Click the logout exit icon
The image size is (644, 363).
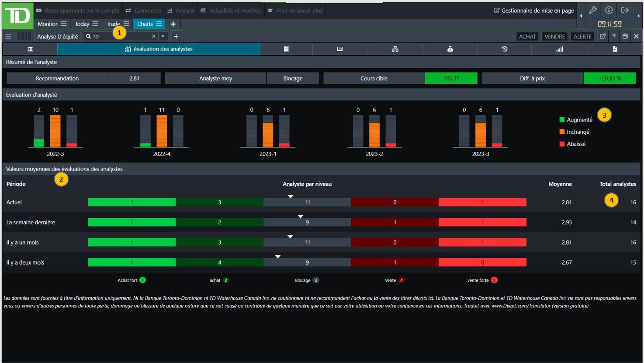pyautogui.click(x=625, y=10)
